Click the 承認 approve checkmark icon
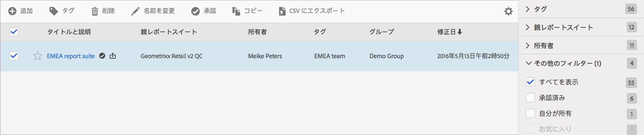Viewport: 644px width, 135px height. (195, 11)
